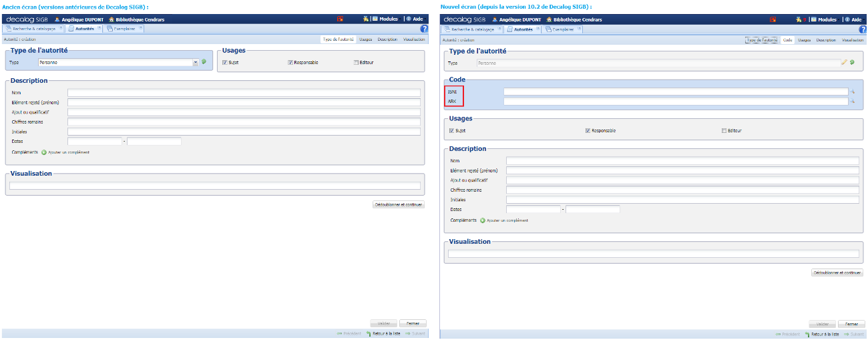Click the Bibliothèque Cendrars home icon in Nouvel écran
Screen dimensions: 868x340
pos(548,19)
